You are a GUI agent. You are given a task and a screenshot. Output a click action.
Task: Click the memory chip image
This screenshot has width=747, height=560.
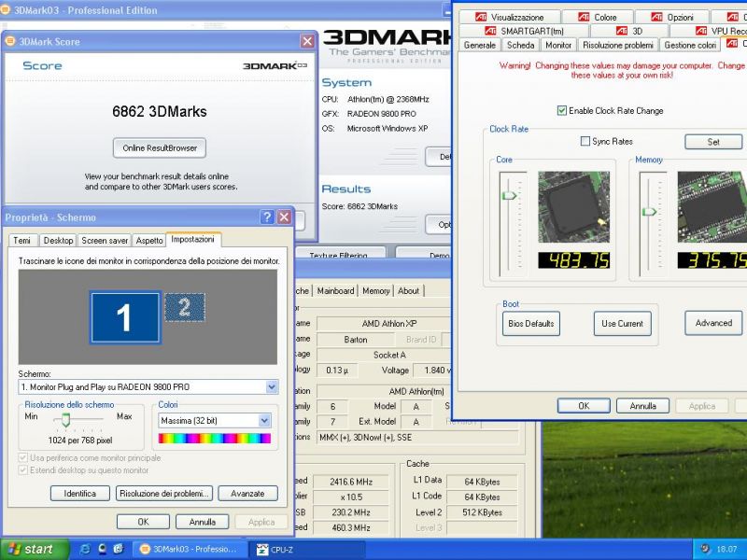(x=712, y=206)
